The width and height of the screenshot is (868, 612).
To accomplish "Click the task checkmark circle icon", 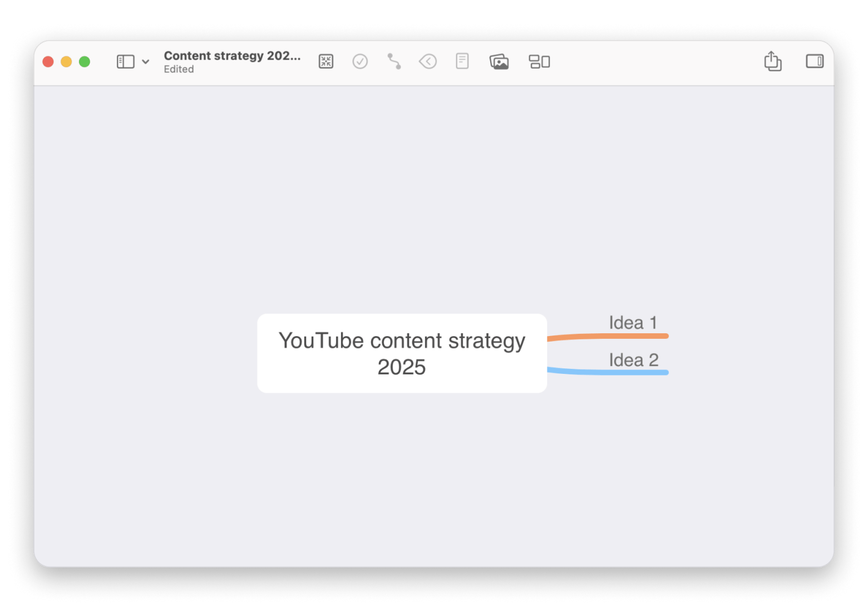I will [x=360, y=62].
